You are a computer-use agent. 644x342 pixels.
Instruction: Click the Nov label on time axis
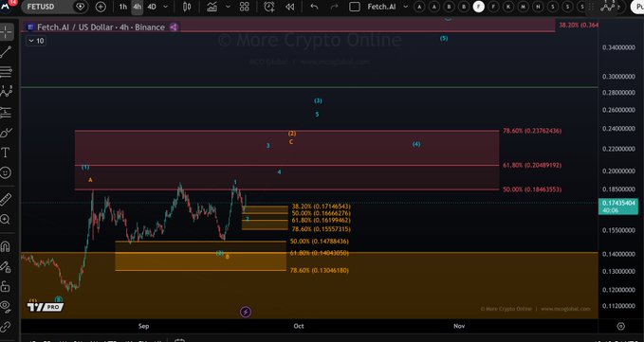[459, 326]
